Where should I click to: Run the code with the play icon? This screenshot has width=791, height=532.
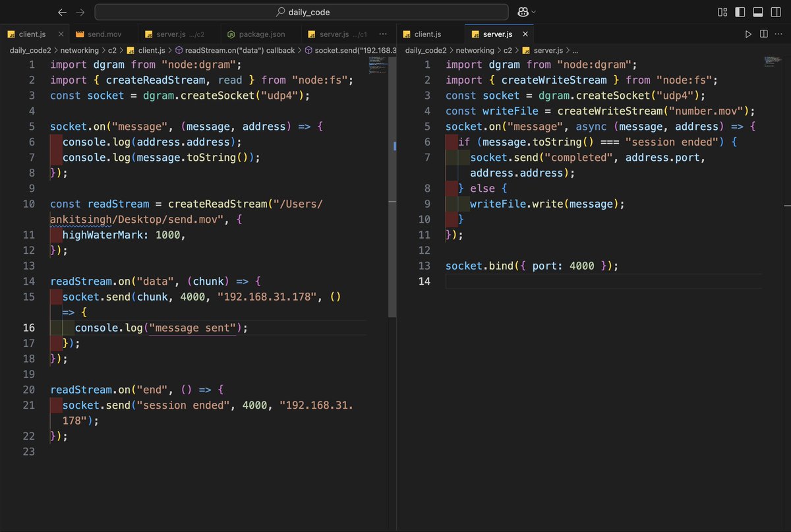tap(748, 34)
